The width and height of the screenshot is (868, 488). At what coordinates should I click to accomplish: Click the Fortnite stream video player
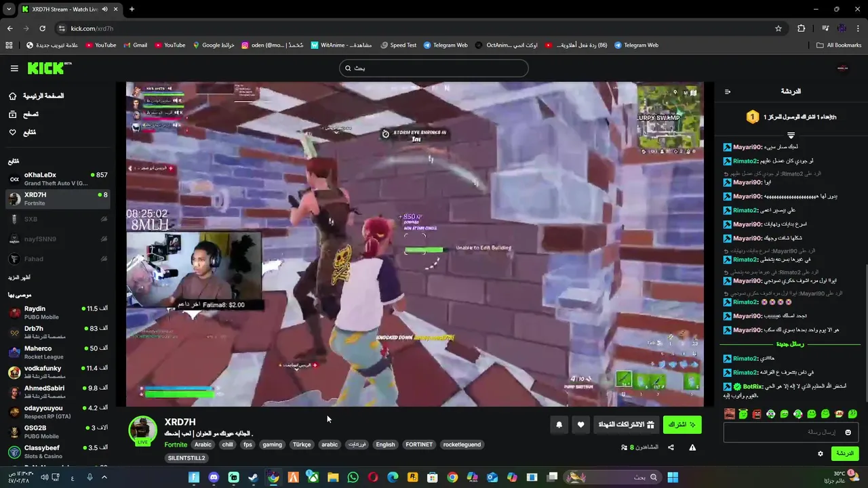click(x=415, y=244)
